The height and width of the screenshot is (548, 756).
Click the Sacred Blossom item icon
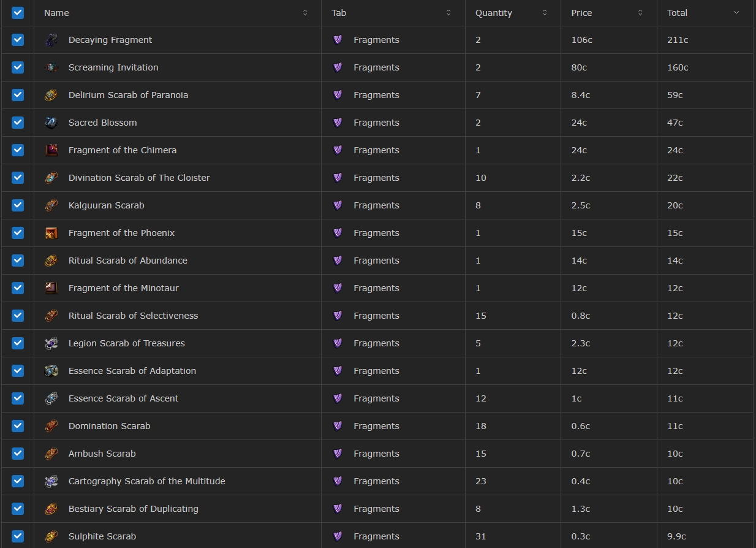point(51,123)
